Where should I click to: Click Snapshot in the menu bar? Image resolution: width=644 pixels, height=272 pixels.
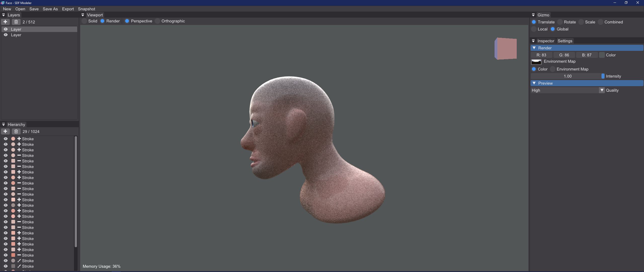[87, 9]
